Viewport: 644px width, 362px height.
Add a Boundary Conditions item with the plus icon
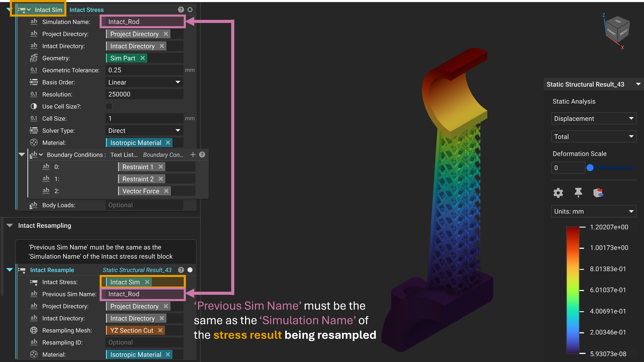coord(193,155)
